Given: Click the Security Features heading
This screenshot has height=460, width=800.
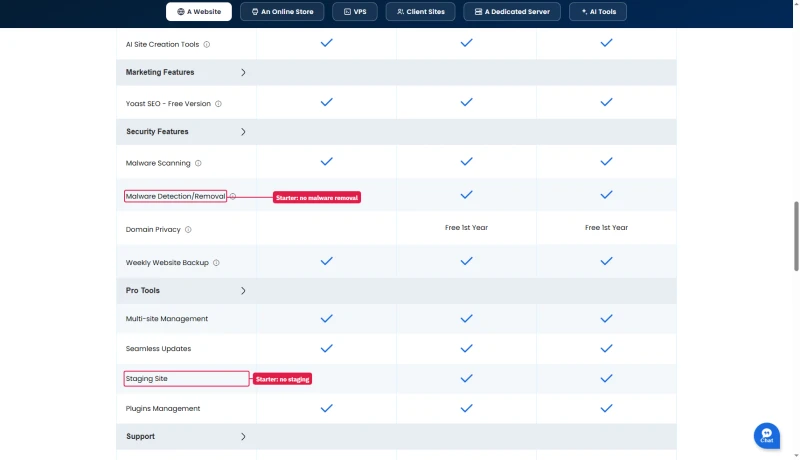Looking at the screenshot, I should click(x=157, y=132).
